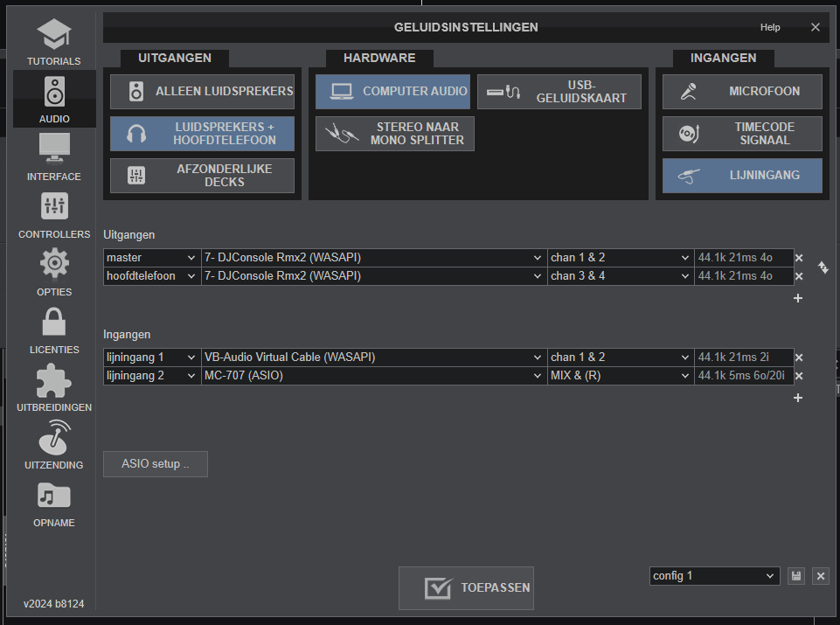Screen dimensions: 840x625
Task: Expand the MC-707 (ASIO) device dropdown
Action: pos(374,376)
